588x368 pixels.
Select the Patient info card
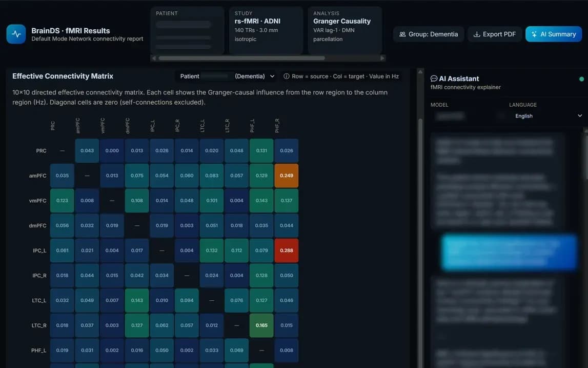[187, 30]
